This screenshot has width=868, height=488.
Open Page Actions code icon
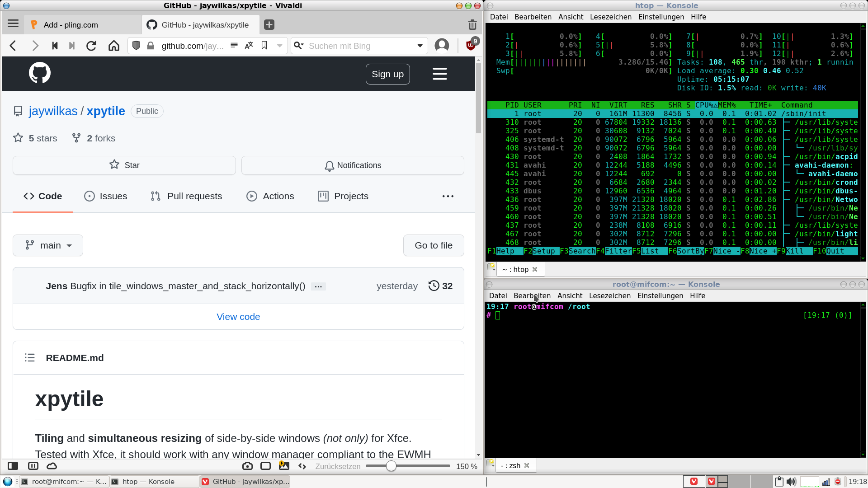pyautogui.click(x=302, y=466)
